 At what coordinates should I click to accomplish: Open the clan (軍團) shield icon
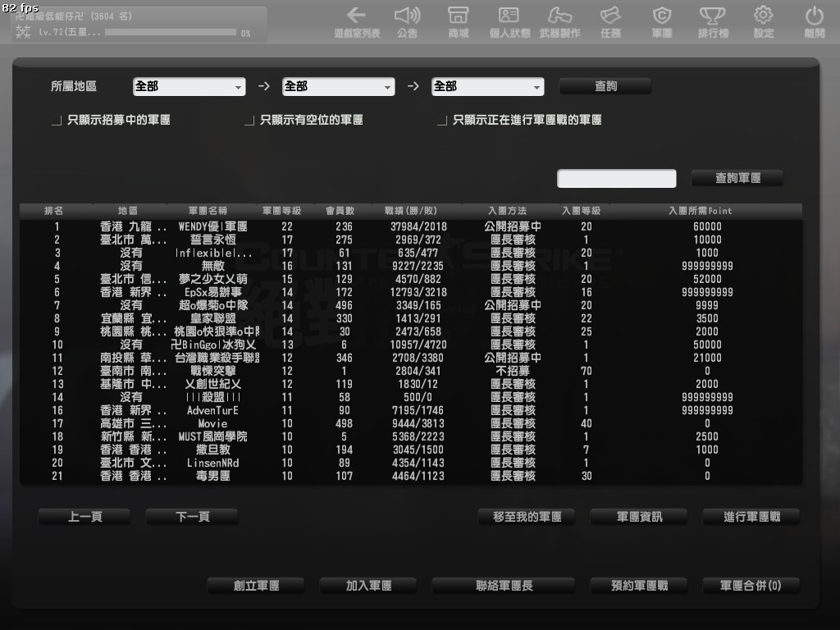pyautogui.click(x=662, y=21)
